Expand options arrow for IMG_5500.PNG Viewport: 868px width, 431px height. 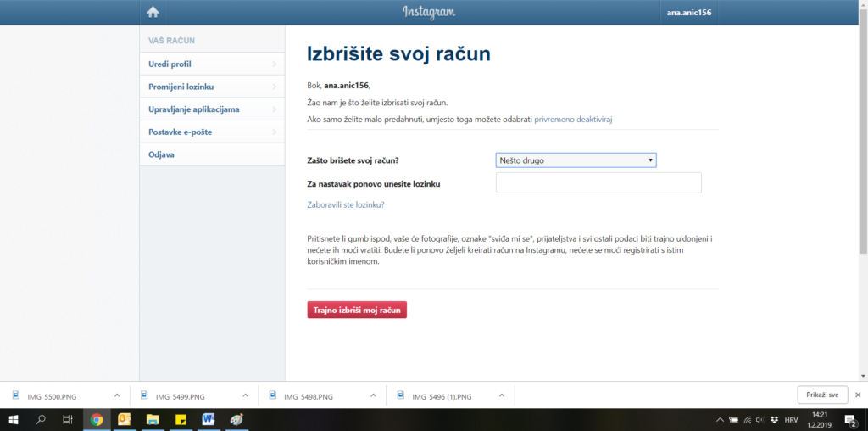tap(116, 395)
